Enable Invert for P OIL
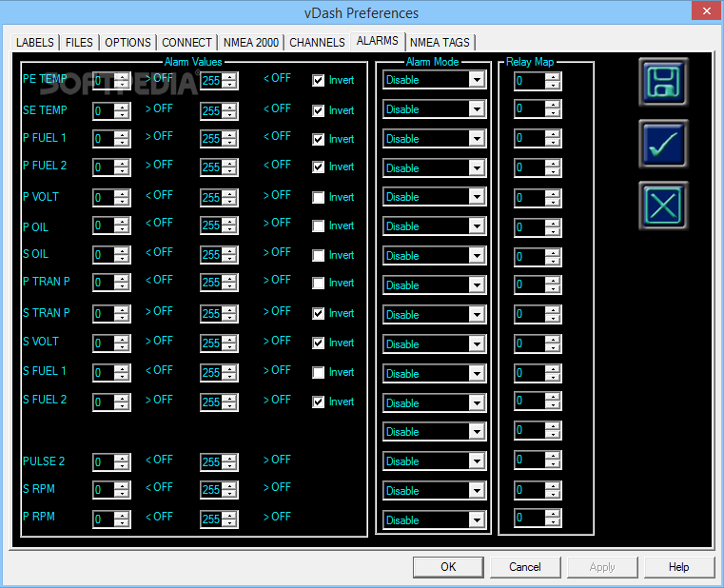724x588 pixels. (x=318, y=225)
